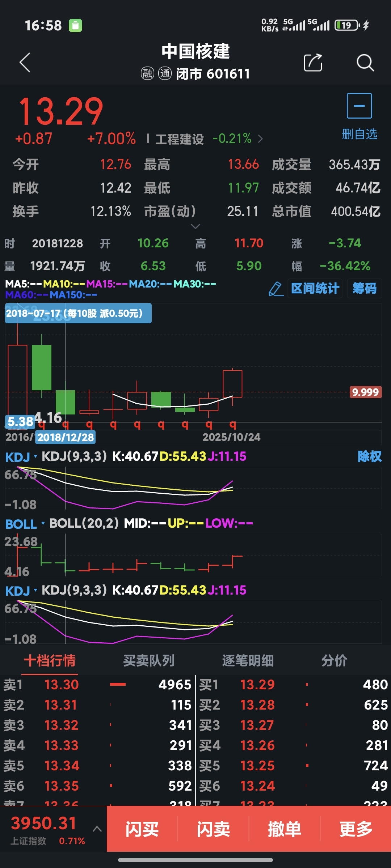Viewport: 391px width, 868px height.
Task: Tap 闪卖 quick sell button
Action: coord(213,829)
